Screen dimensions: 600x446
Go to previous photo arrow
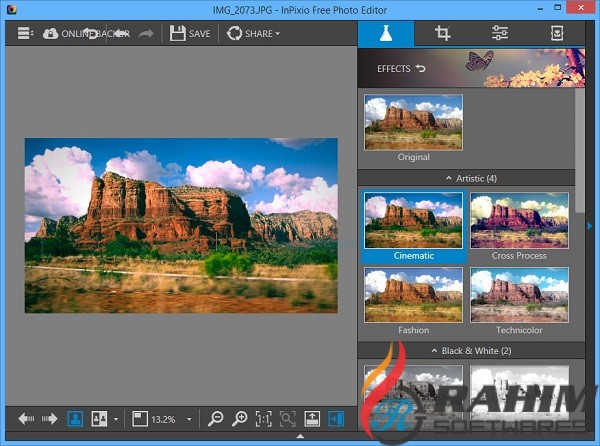pos(26,419)
